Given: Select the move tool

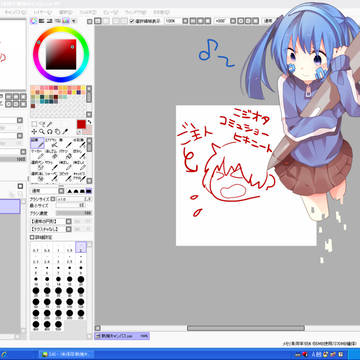Looking at the screenshot, I should (34, 131).
